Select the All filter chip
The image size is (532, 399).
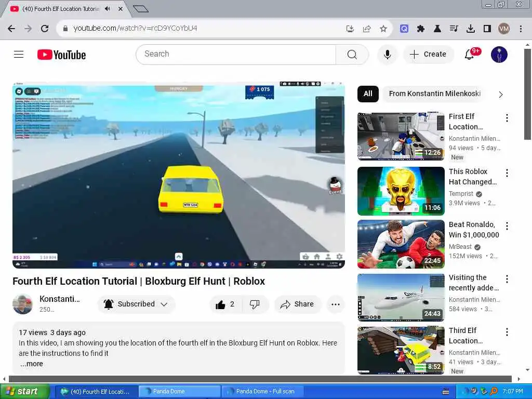(x=368, y=94)
